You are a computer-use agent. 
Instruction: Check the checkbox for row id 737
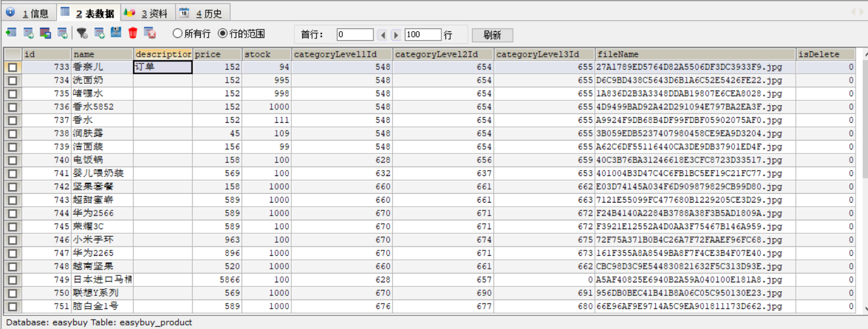pyautogui.click(x=12, y=120)
